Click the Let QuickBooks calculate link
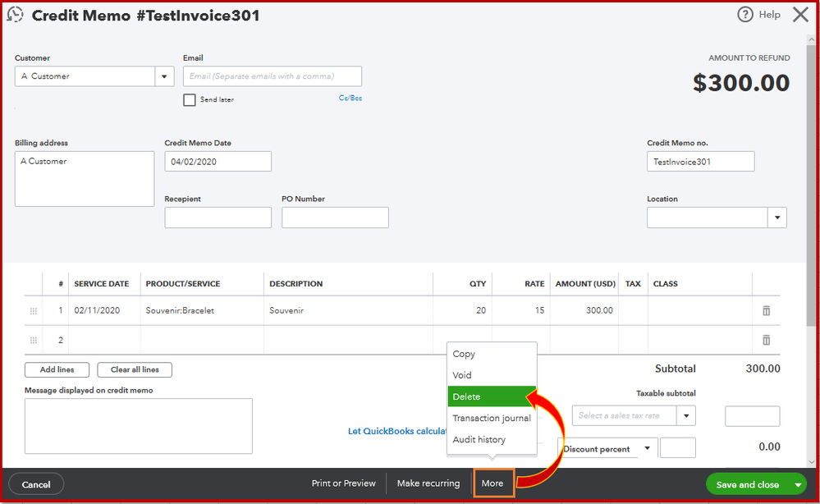This screenshot has width=820, height=504. click(x=397, y=431)
